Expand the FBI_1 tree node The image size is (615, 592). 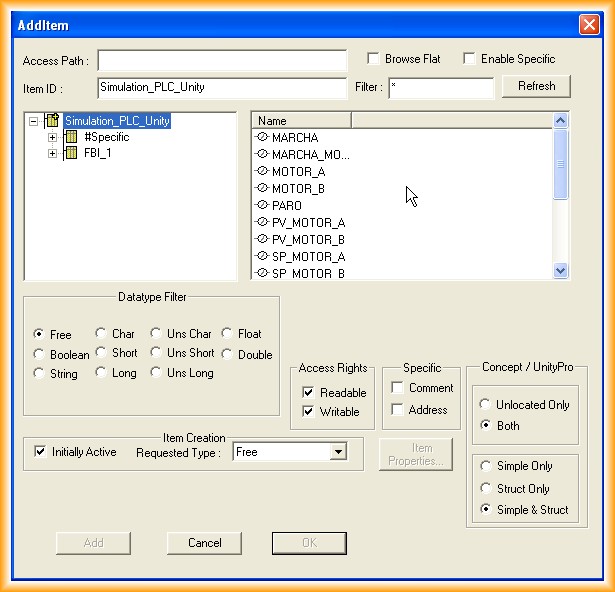point(52,153)
